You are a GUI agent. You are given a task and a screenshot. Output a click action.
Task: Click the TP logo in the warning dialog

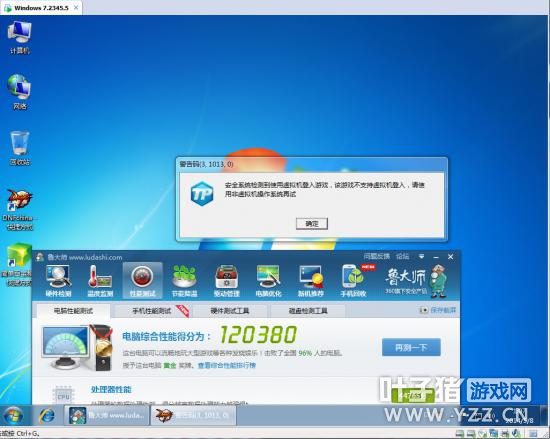[x=202, y=194]
